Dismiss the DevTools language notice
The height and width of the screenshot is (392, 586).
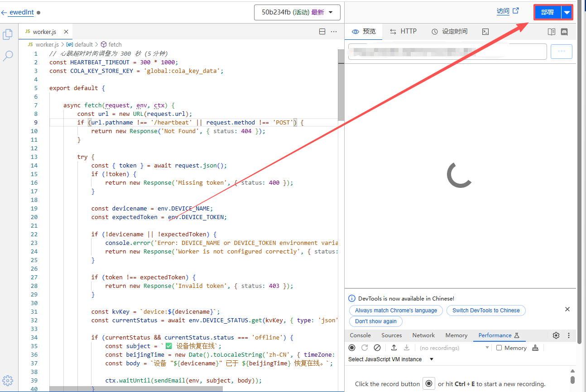click(x=567, y=309)
